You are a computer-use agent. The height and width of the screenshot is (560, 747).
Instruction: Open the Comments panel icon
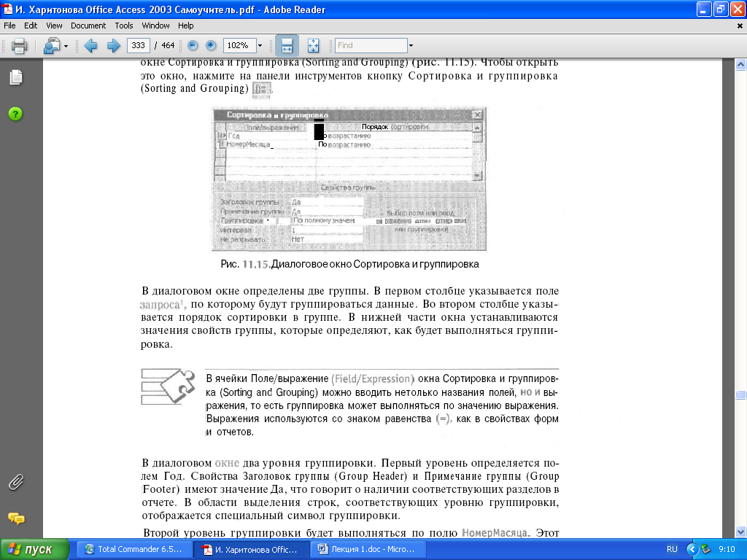(16, 518)
